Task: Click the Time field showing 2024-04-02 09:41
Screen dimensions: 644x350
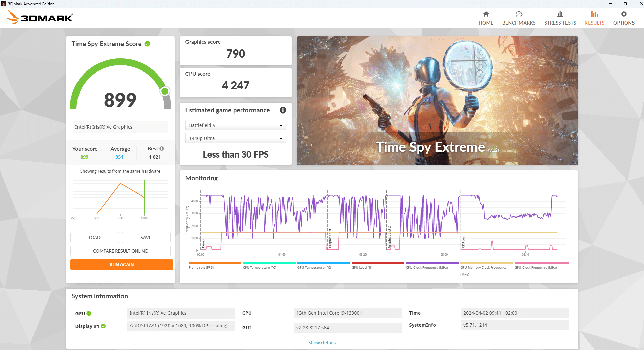Action: pos(514,313)
